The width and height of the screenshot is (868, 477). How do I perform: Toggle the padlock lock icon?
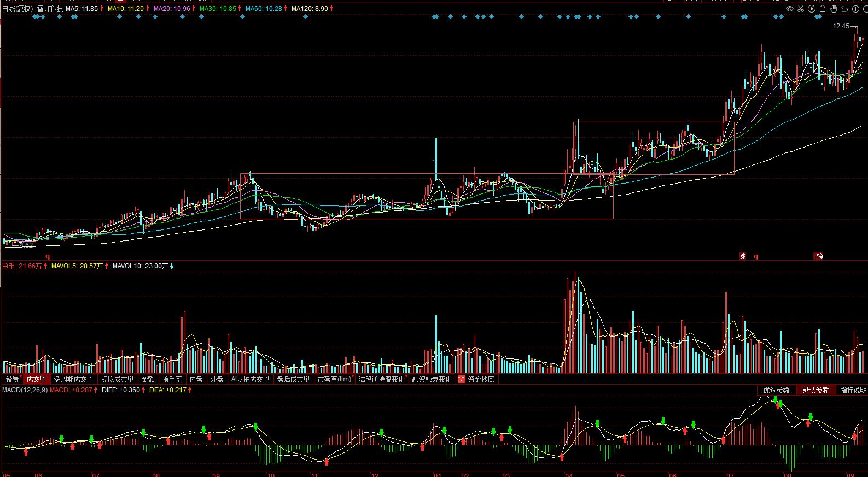click(823, 9)
